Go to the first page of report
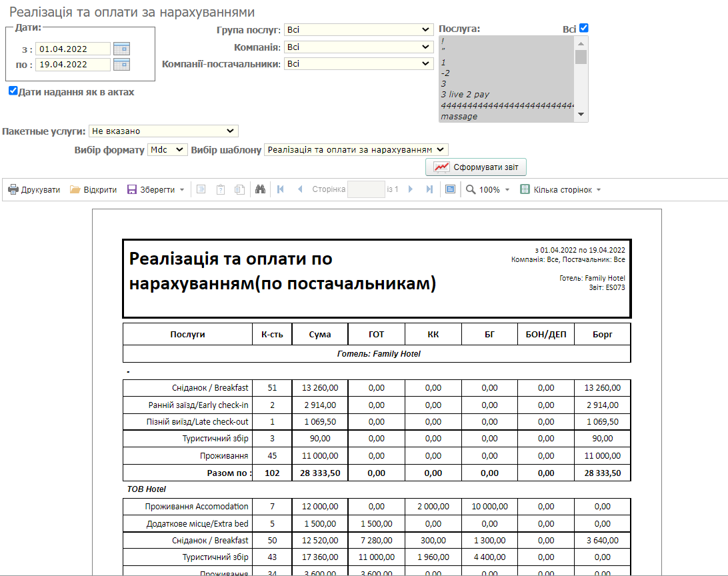The height and width of the screenshot is (576, 728). (281, 190)
